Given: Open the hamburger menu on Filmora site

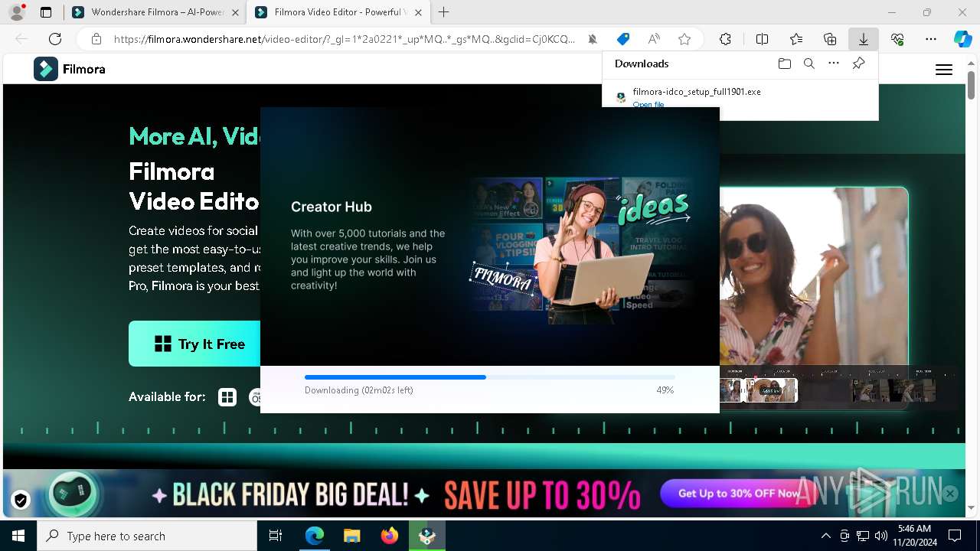Looking at the screenshot, I should coord(944,70).
